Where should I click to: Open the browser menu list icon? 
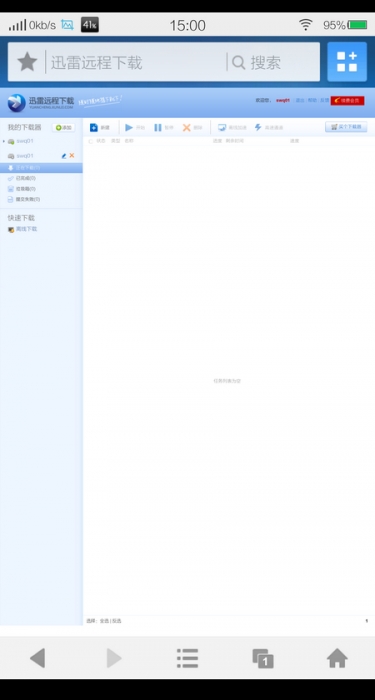click(x=188, y=658)
